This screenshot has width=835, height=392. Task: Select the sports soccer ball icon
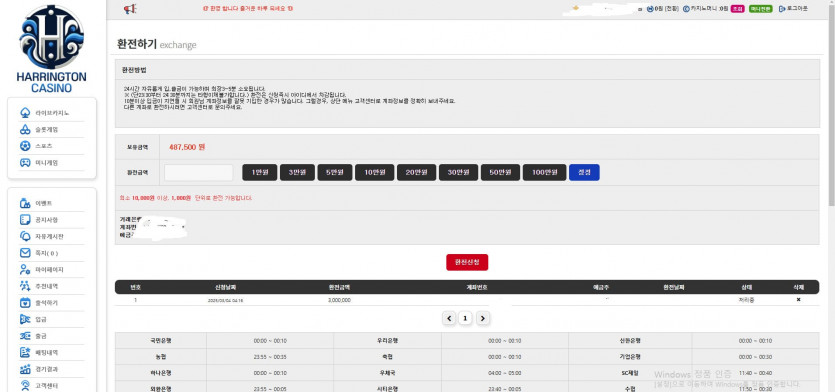pyautogui.click(x=25, y=146)
